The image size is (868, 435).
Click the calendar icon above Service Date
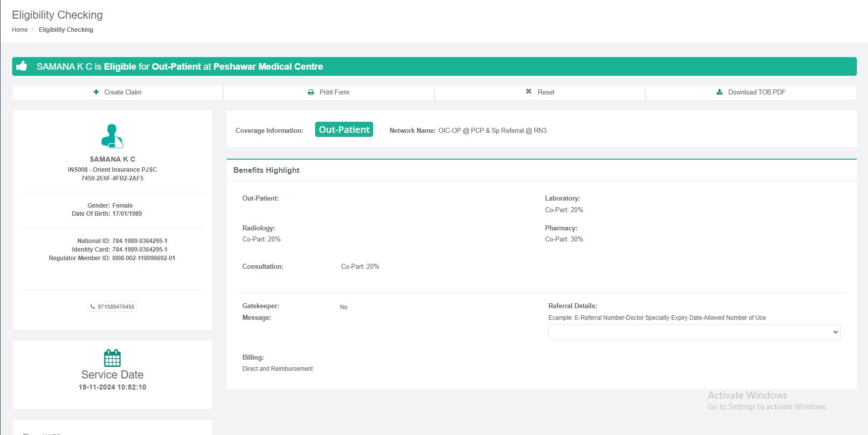click(x=112, y=358)
